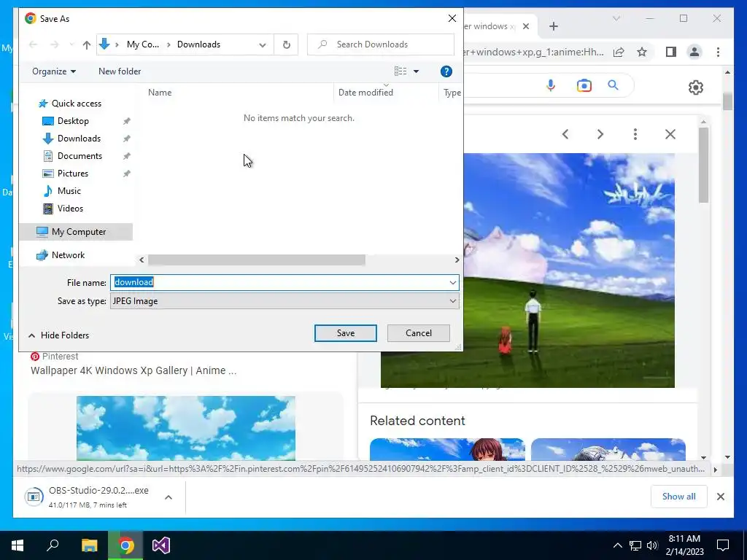Open Documents in the navigation pane
Screen dimensions: 747x560
(x=80, y=156)
